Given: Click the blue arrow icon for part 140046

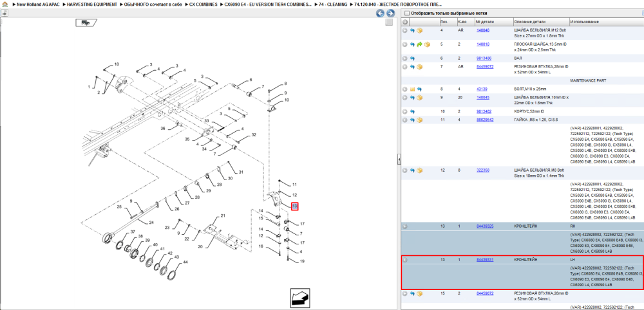Looking at the screenshot, I should 412,30.
